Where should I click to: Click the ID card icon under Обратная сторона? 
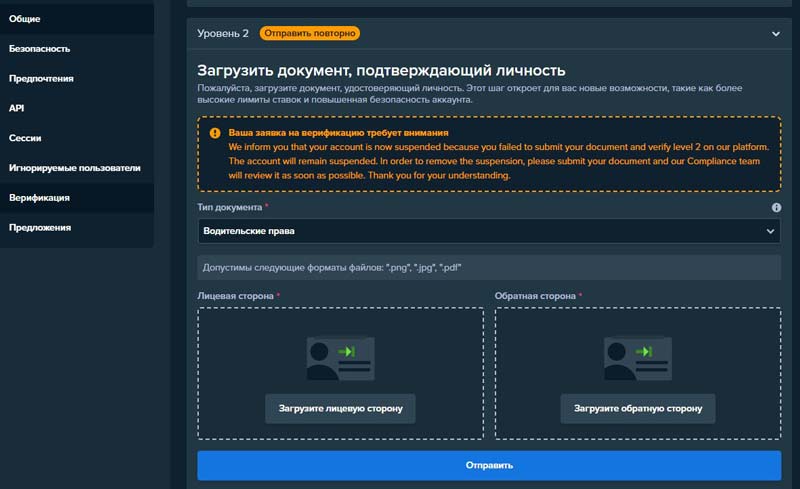[637, 358]
